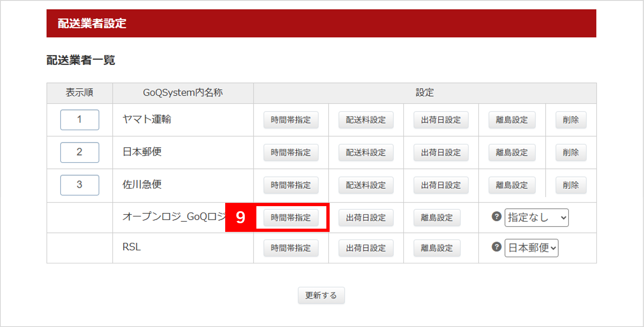
Task: Delete ヤマト運輸 carrier with 削除
Action: pos(570,120)
